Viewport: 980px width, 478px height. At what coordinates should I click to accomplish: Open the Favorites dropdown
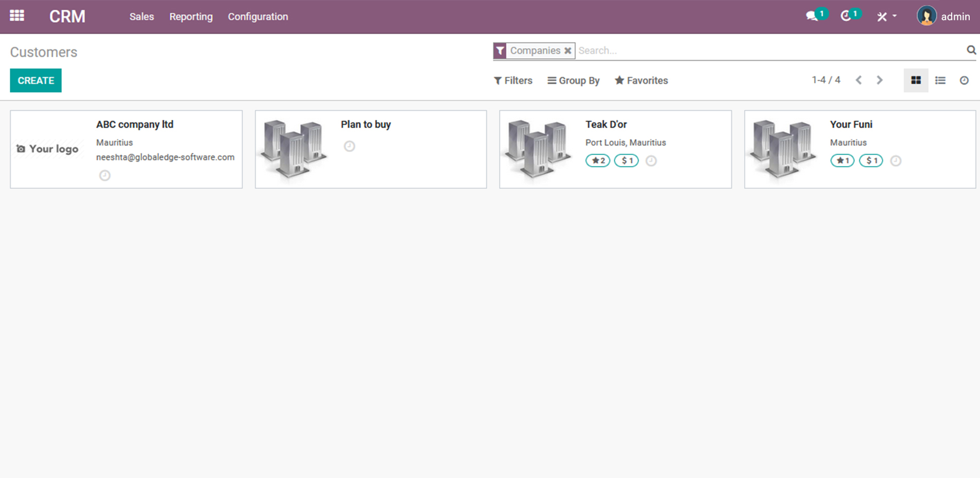pyautogui.click(x=641, y=80)
